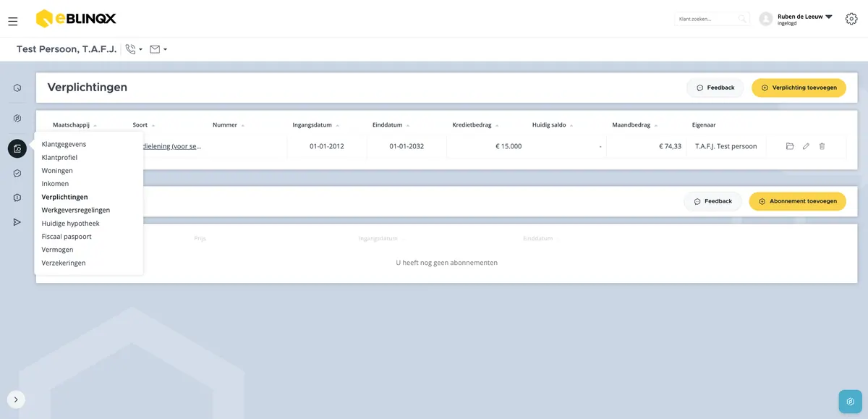
Task: Open the second hexagon sidebar icon
Action: pos(17,118)
